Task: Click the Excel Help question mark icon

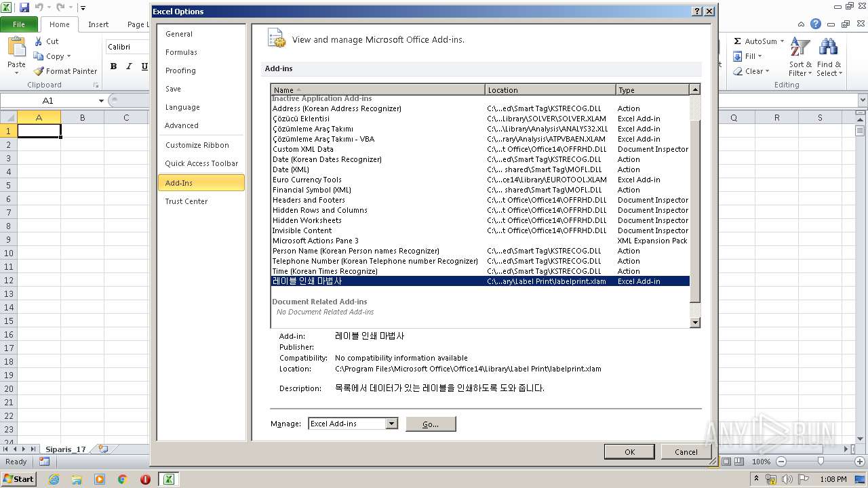Action: [x=816, y=24]
